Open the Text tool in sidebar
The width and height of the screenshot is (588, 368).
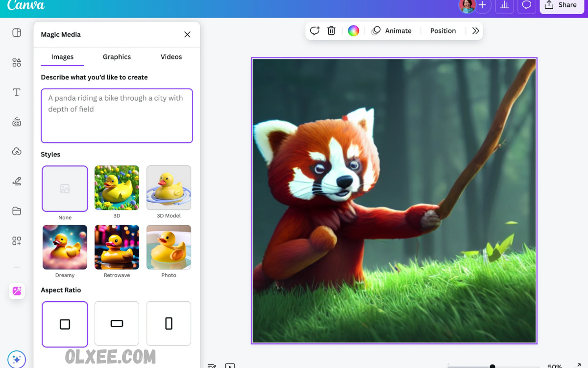pyautogui.click(x=17, y=92)
